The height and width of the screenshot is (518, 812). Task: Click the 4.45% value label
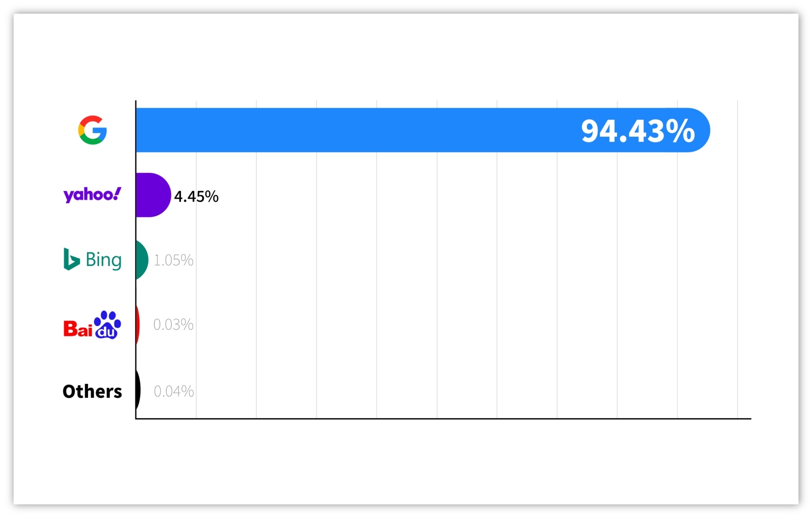196,197
